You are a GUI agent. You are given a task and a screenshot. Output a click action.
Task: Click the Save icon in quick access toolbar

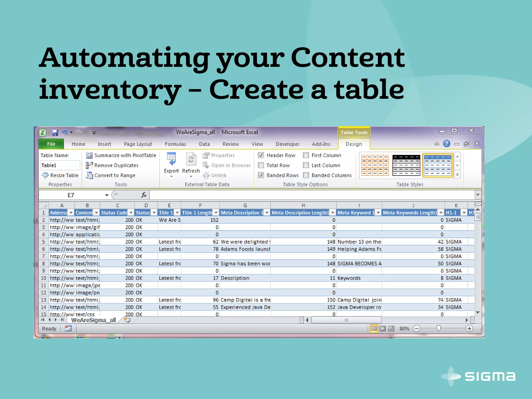pos(55,133)
